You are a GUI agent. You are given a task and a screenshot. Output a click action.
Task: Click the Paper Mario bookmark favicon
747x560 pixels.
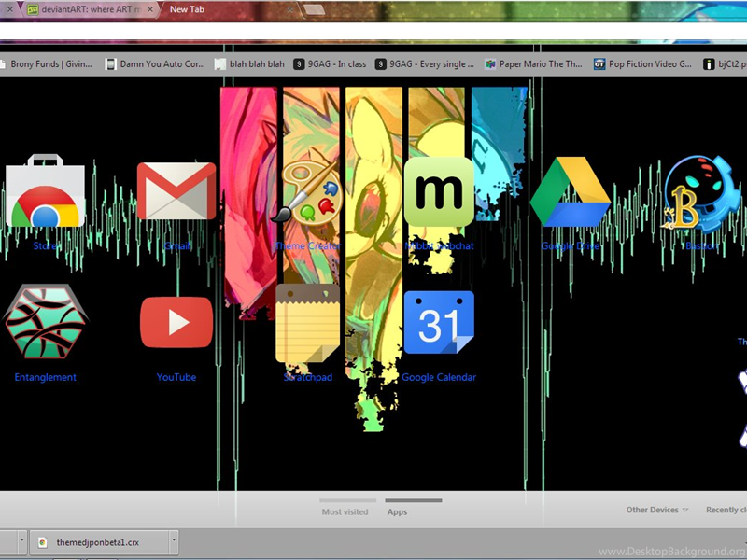[490, 63]
